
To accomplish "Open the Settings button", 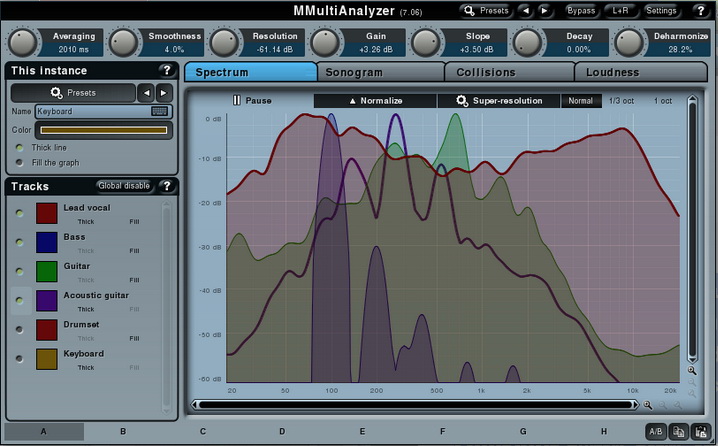I will point(661,11).
